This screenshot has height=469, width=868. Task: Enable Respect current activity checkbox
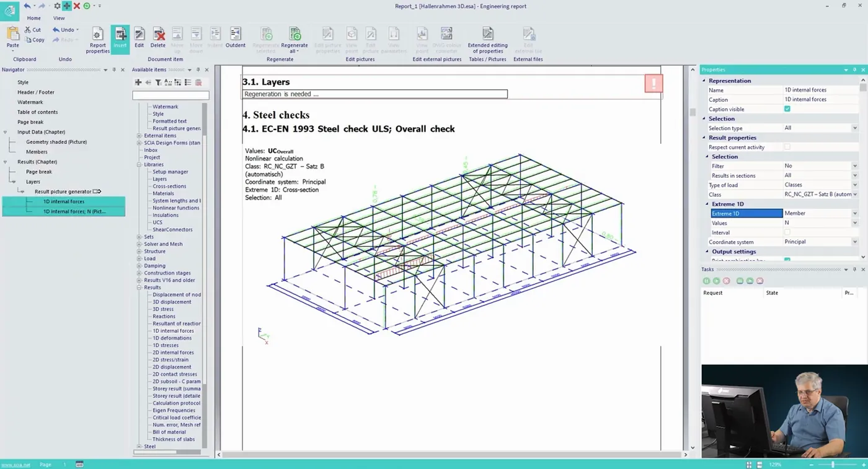tap(787, 147)
